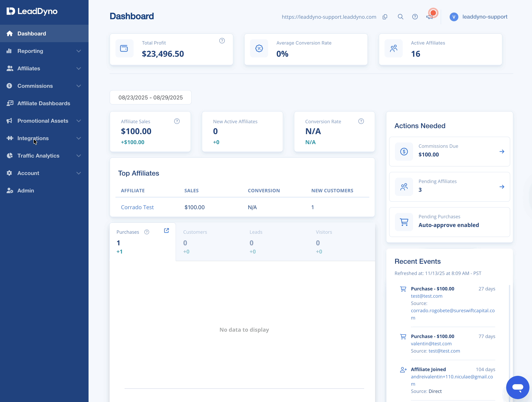Viewport: 532px width, 402px height.
Task: Click Total Profit help icon
Action: pyautogui.click(x=222, y=41)
